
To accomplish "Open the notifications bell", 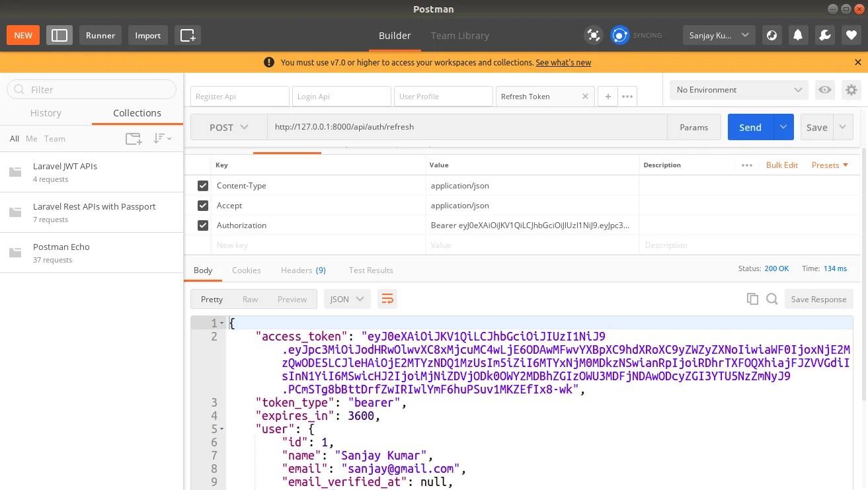I will (x=799, y=35).
